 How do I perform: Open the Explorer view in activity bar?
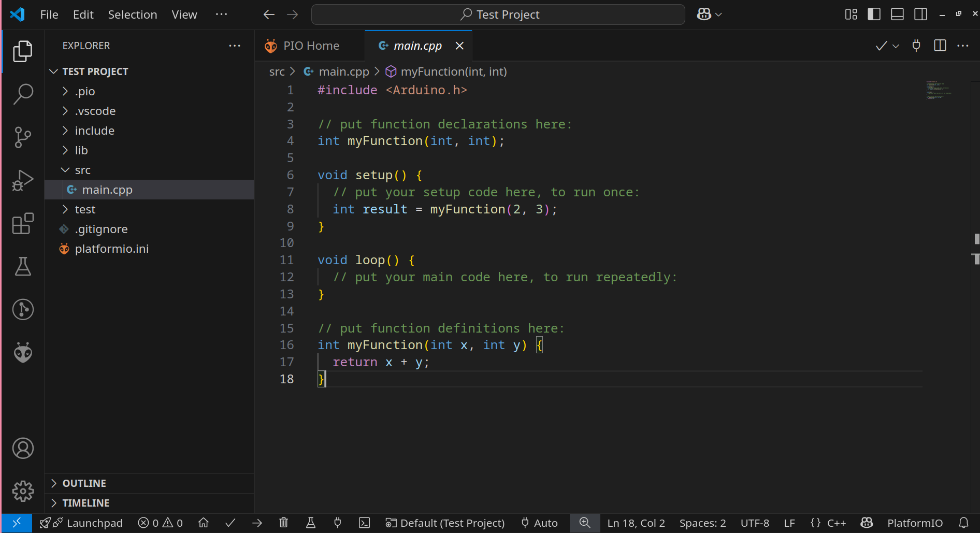point(23,51)
